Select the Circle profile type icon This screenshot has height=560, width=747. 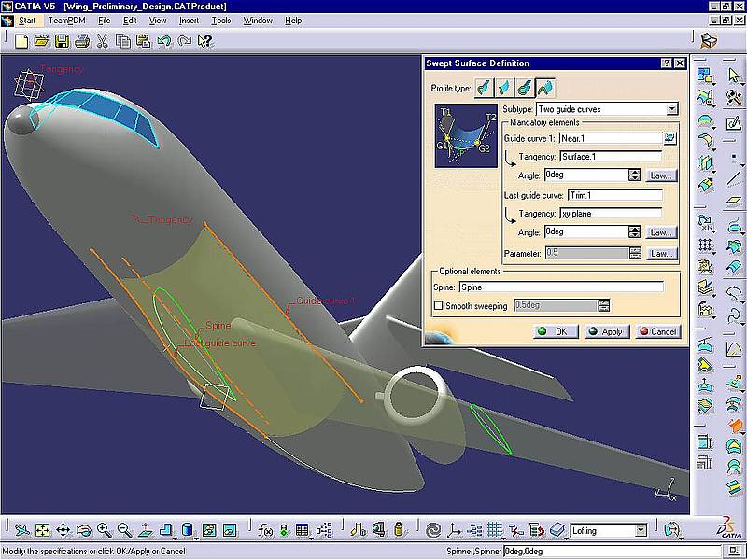[523, 88]
